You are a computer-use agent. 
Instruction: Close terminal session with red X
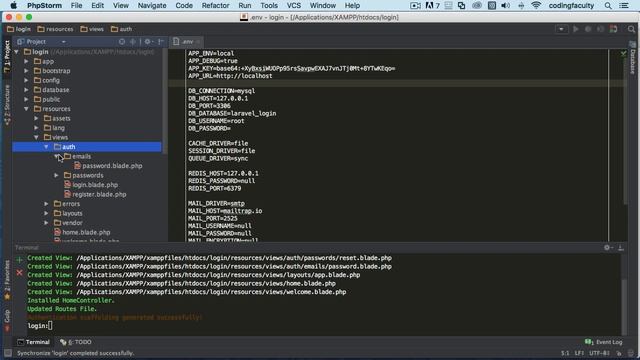pyautogui.click(x=19, y=272)
